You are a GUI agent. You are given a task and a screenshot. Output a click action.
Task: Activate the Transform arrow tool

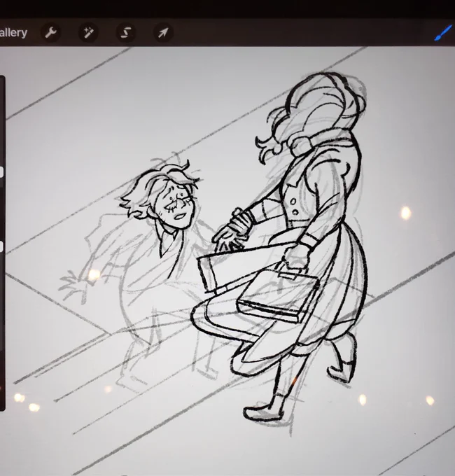coord(163,32)
